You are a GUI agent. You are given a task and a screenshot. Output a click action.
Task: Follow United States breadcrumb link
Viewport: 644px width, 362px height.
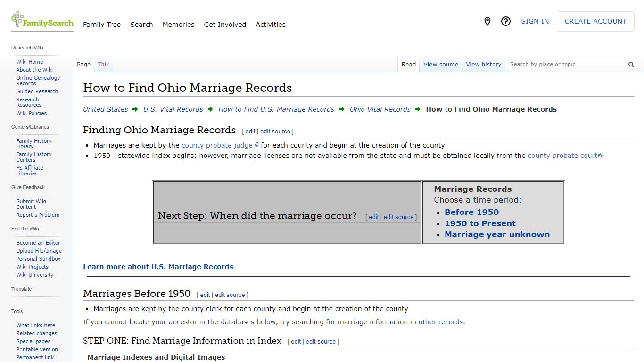106,109
